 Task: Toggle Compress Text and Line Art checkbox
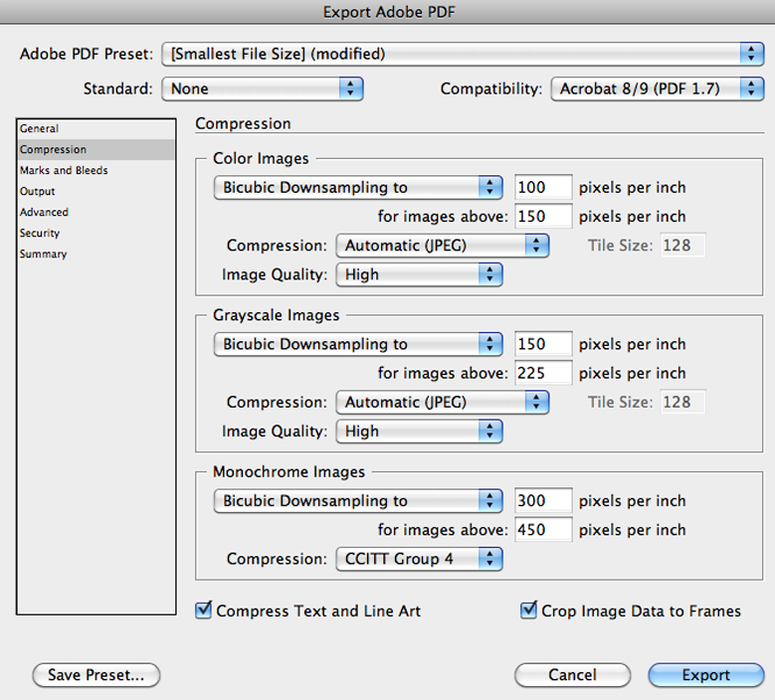pyautogui.click(x=204, y=611)
